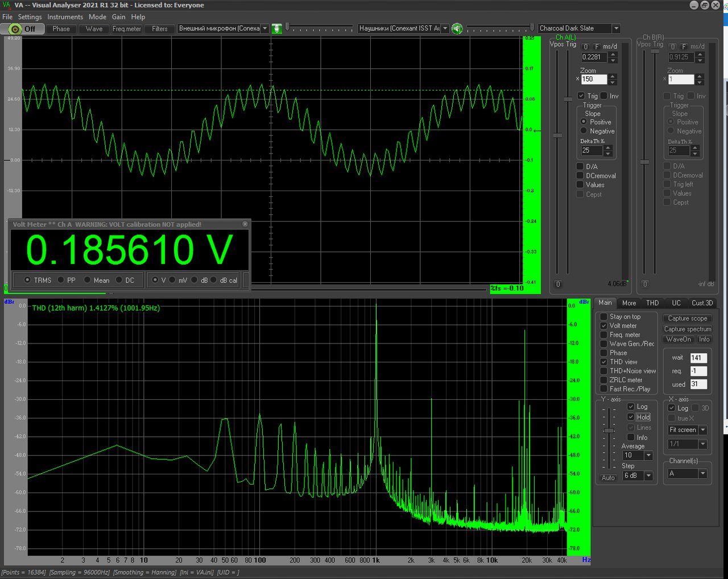Click the green microphone input icon
Screen dimensions: 728x579
coord(277,28)
